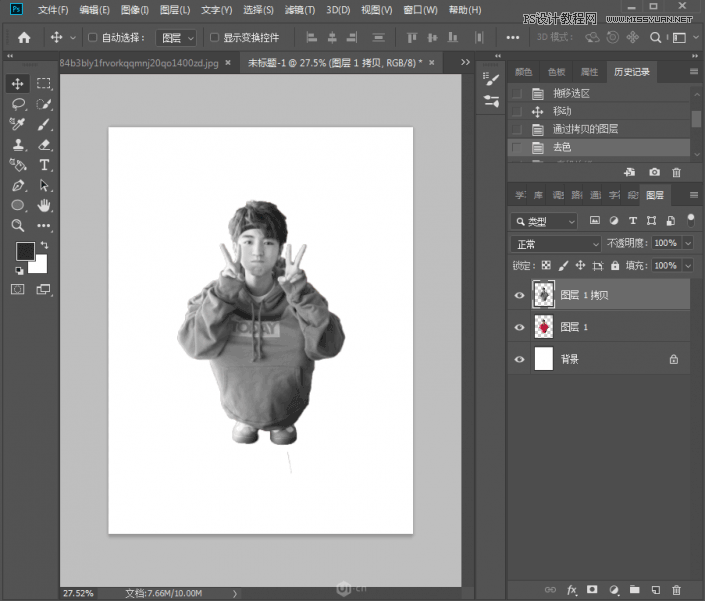Expand the 不透明度 opacity dropdown arrow

[687, 243]
